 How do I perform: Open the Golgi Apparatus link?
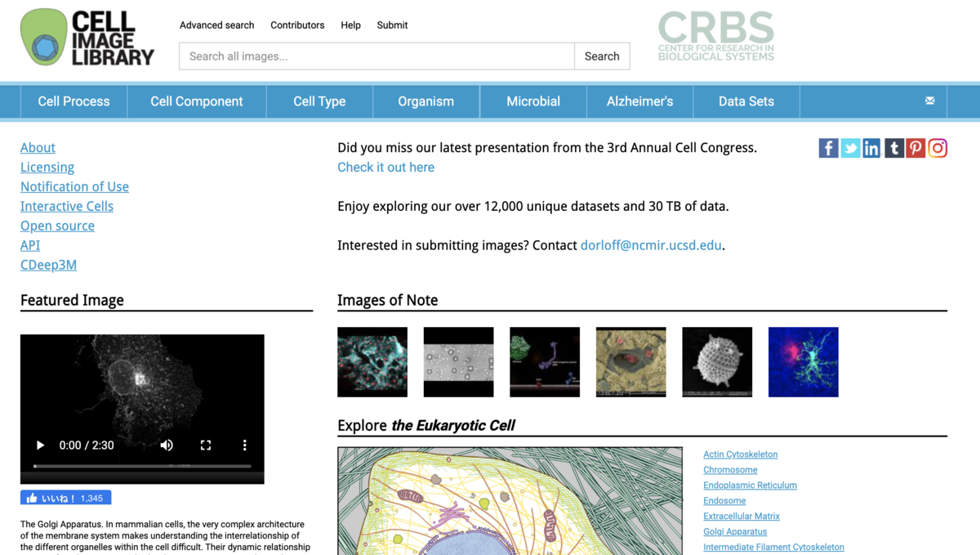[735, 532]
